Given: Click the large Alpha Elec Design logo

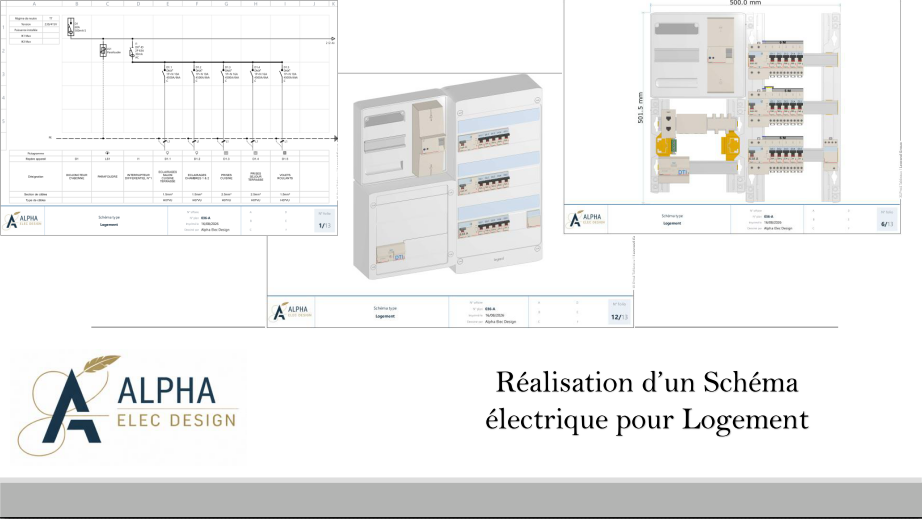Looking at the screenshot, I should pyautogui.click(x=128, y=406).
